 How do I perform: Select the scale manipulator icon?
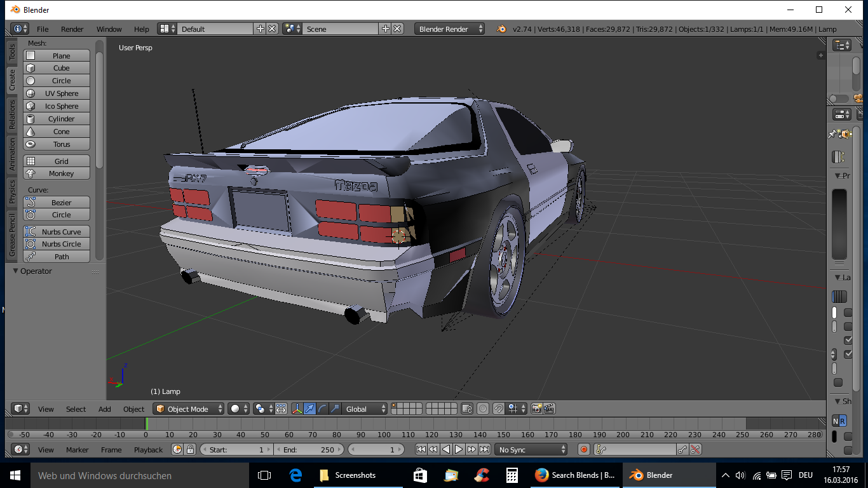point(335,409)
